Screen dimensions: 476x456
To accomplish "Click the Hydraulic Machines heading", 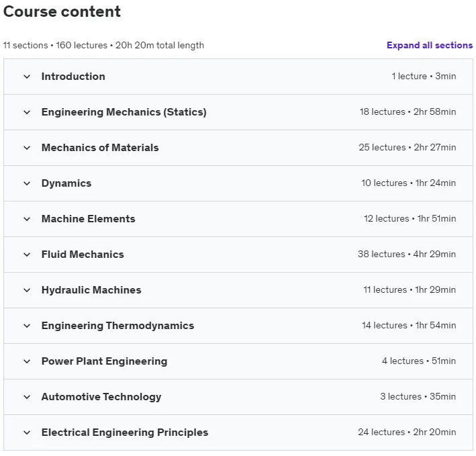I will pyautogui.click(x=91, y=290).
